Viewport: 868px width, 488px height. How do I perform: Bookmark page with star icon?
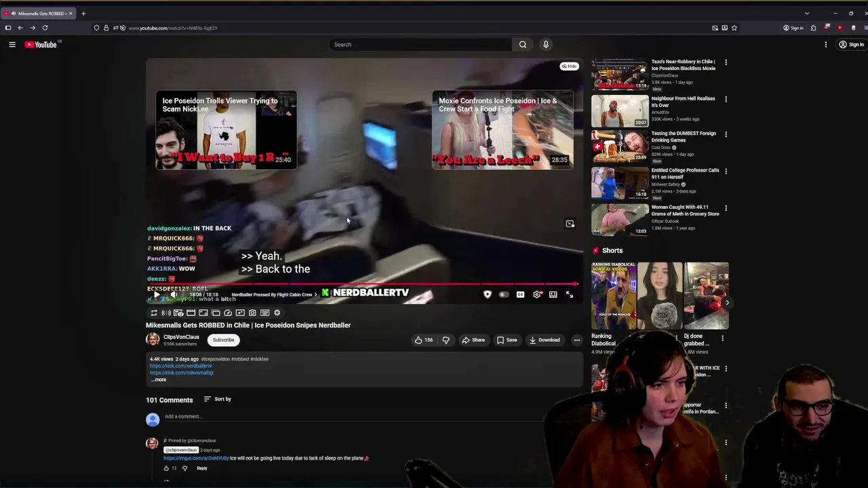point(734,28)
